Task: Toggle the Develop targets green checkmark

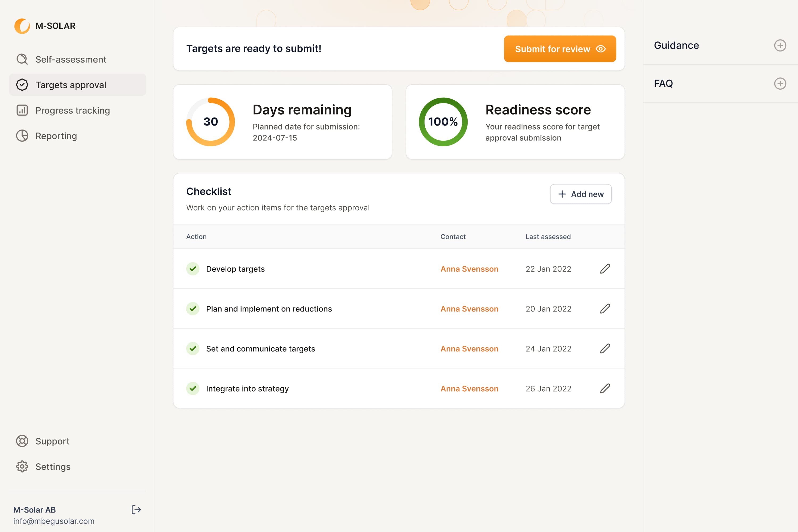Action: 193,269
